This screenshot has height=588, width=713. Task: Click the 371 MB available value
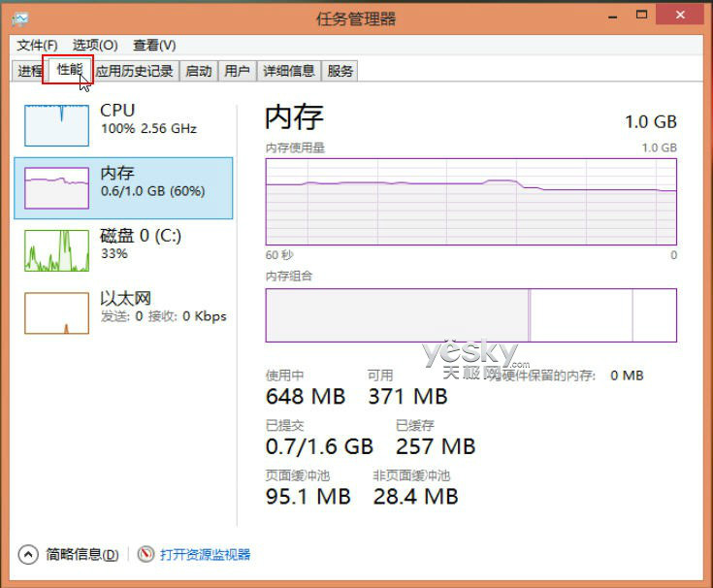pyautogui.click(x=407, y=397)
